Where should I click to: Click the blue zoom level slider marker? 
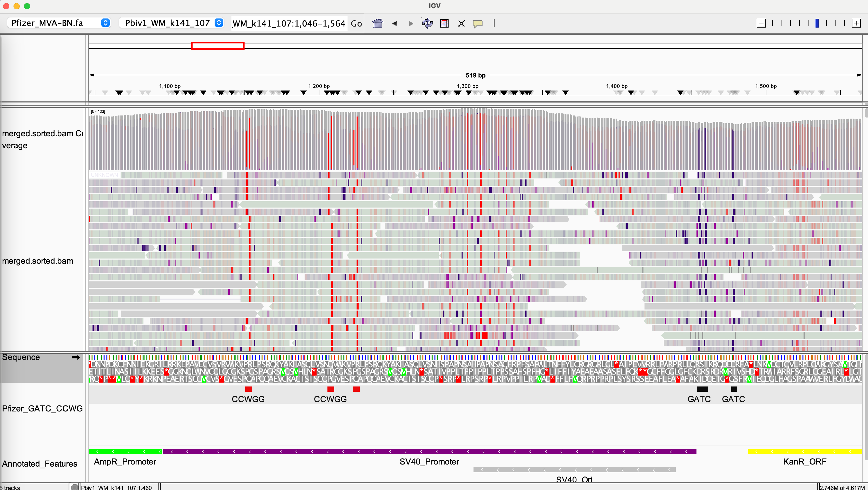[817, 23]
